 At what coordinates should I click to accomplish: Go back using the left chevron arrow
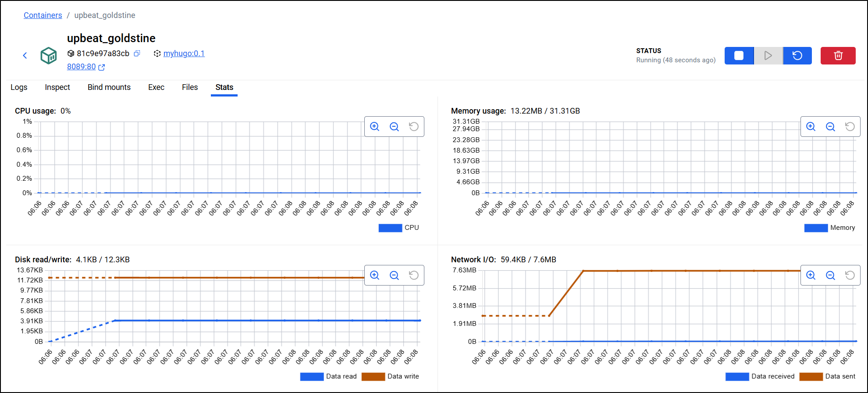click(25, 55)
